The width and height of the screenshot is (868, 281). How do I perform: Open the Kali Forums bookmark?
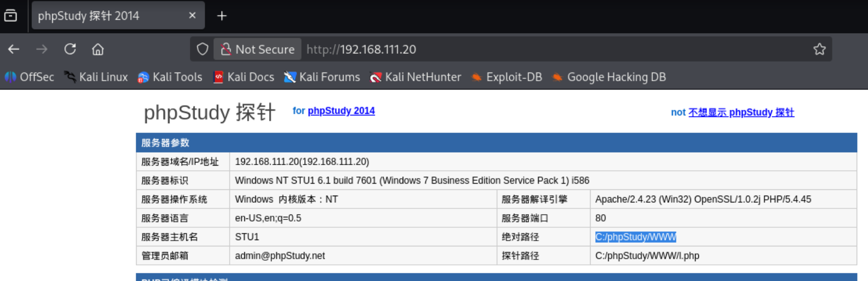(322, 77)
